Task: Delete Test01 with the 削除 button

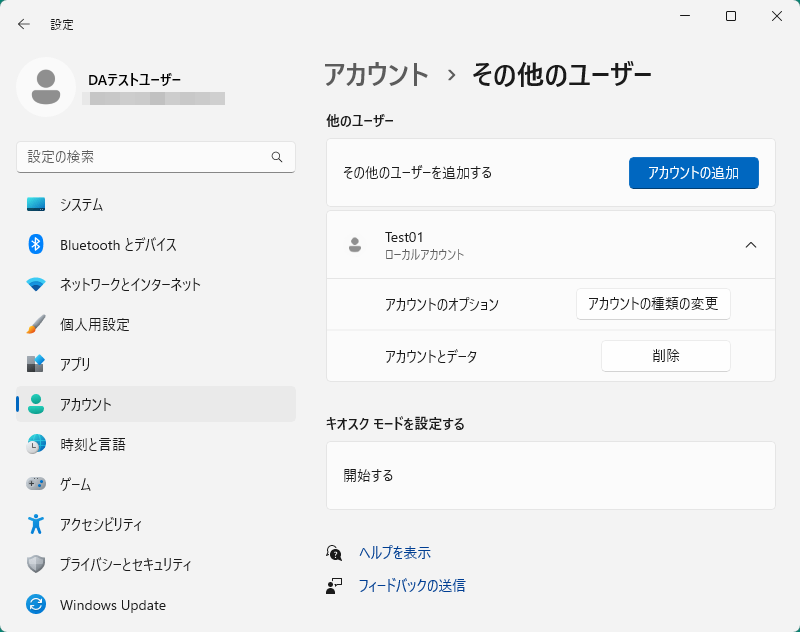Action: tap(665, 355)
